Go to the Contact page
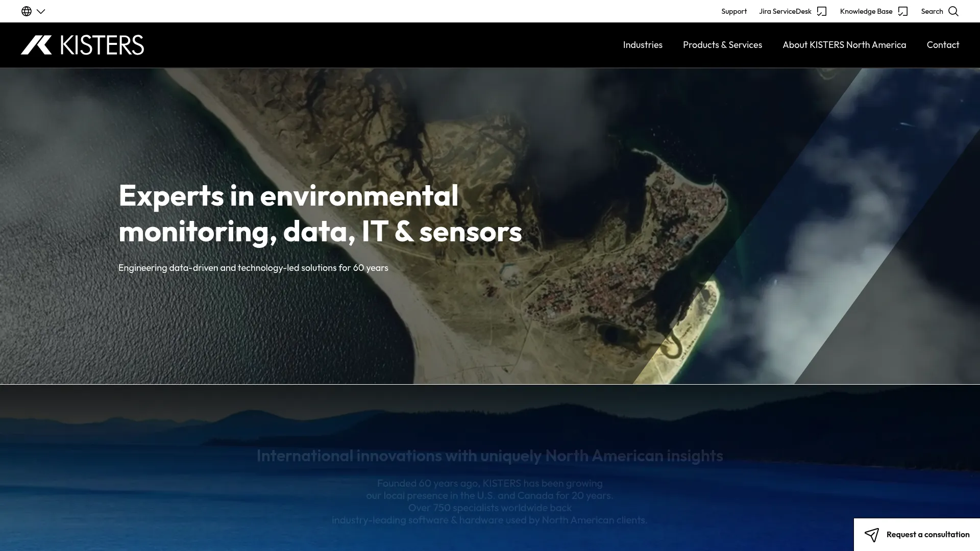This screenshot has height=551, width=980. click(943, 45)
